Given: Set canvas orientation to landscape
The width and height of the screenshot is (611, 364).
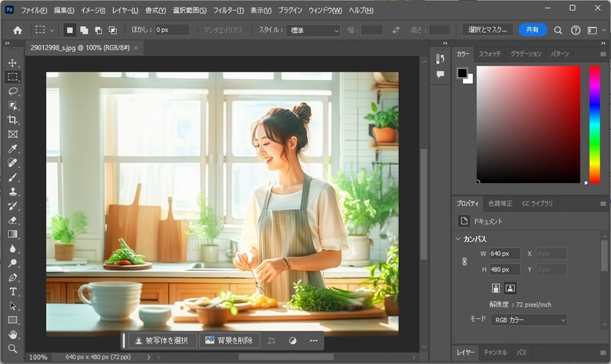Looking at the screenshot, I should [x=510, y=288].
